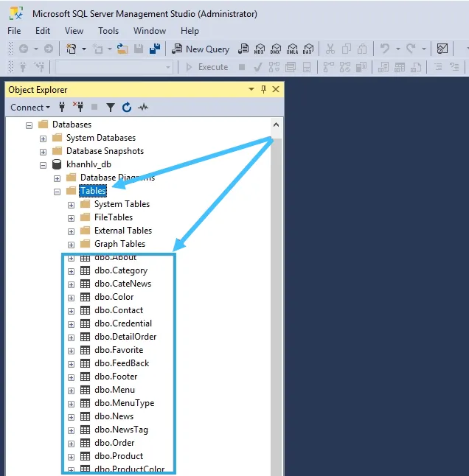This screenshot has width=469, height=476.
Task: Click the New Query button
Action: click(201, 49)
